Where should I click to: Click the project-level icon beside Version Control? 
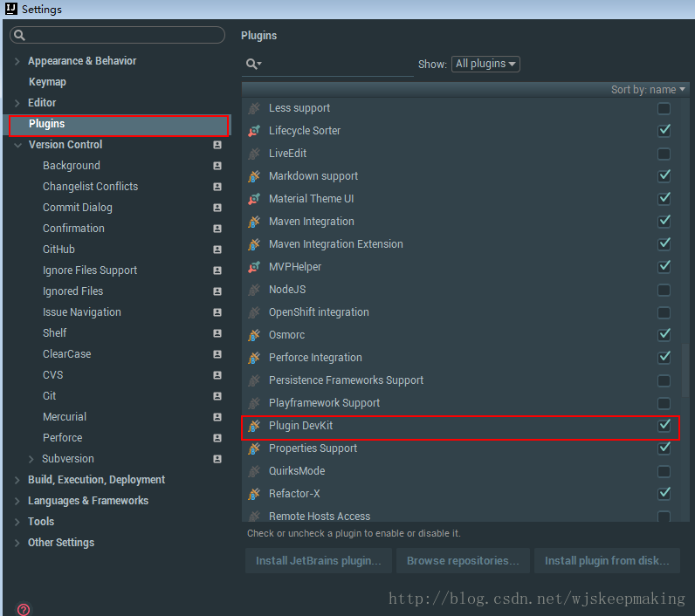[x=217, y=145]
